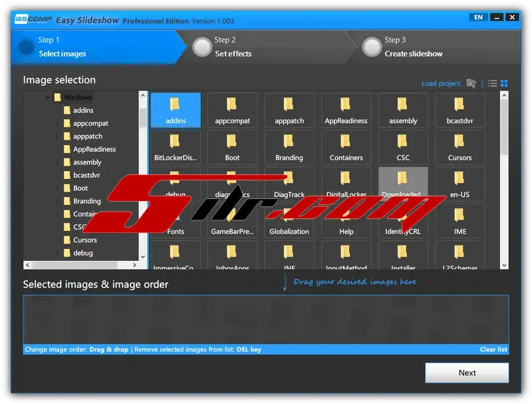Select the apppatch folder tile in grid

289,110
